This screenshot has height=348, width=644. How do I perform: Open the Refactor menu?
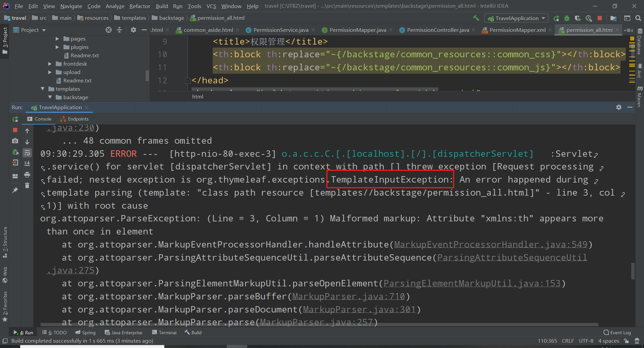[140, 6]
